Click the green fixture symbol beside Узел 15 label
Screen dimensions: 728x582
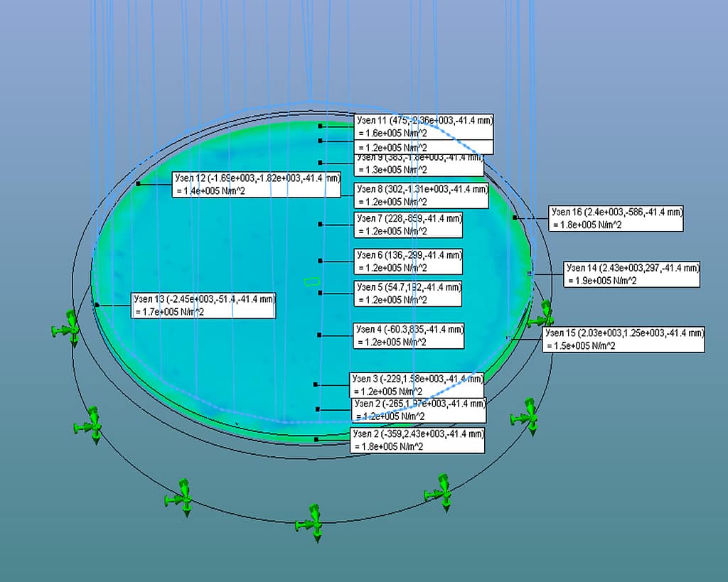pyautogui.click(x=542, y=315)
